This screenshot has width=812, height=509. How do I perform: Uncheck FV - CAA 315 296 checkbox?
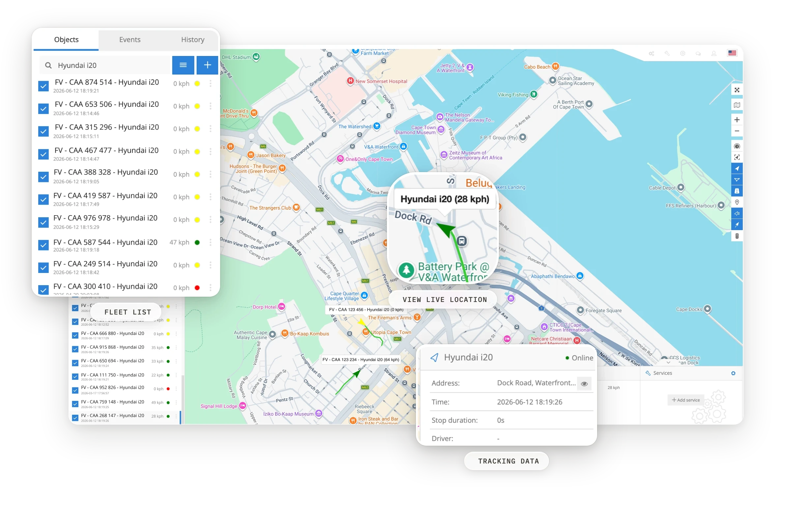43,131
